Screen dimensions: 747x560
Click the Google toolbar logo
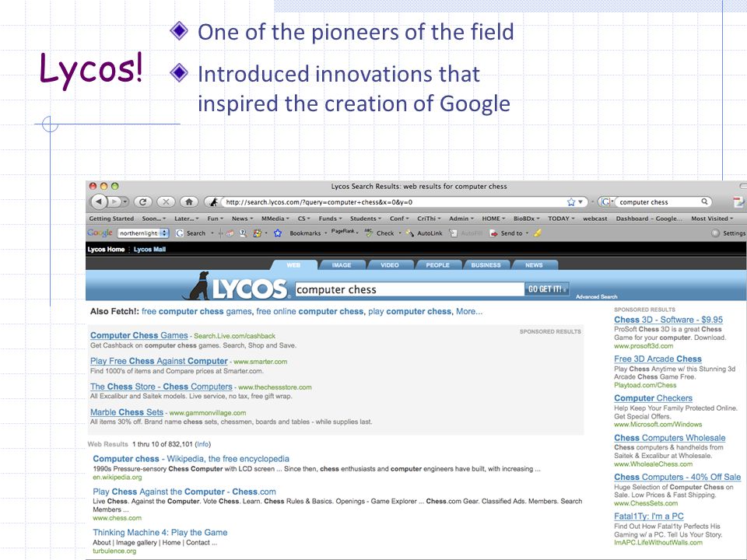(100, 233)
